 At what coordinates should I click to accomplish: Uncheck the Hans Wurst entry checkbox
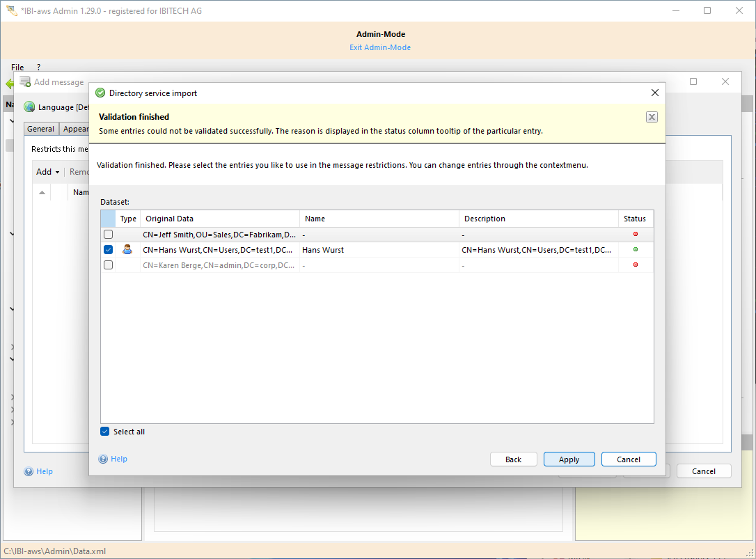[108, 250]
